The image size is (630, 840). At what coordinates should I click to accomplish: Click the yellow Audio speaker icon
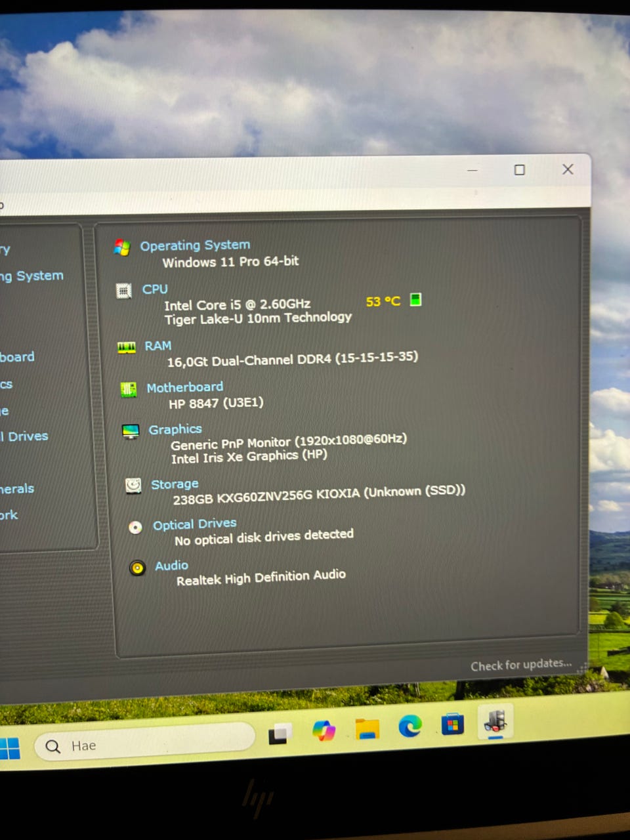click(137, 568)
